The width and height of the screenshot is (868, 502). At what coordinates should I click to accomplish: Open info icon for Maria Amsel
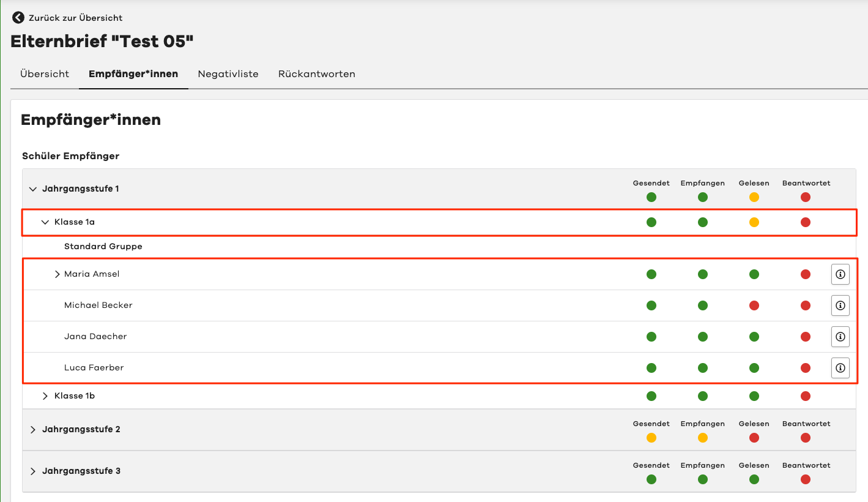(x=840, y=274)
